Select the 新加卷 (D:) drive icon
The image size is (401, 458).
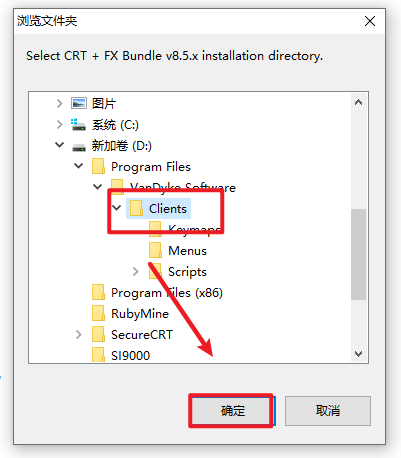coord(79,146)
